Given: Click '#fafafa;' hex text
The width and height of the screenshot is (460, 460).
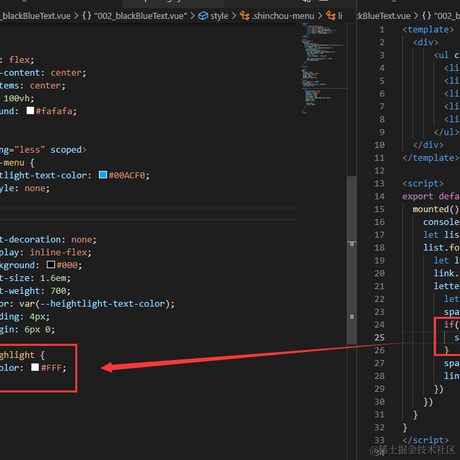Looking at the screenshot, I should (x=56, y=111).
